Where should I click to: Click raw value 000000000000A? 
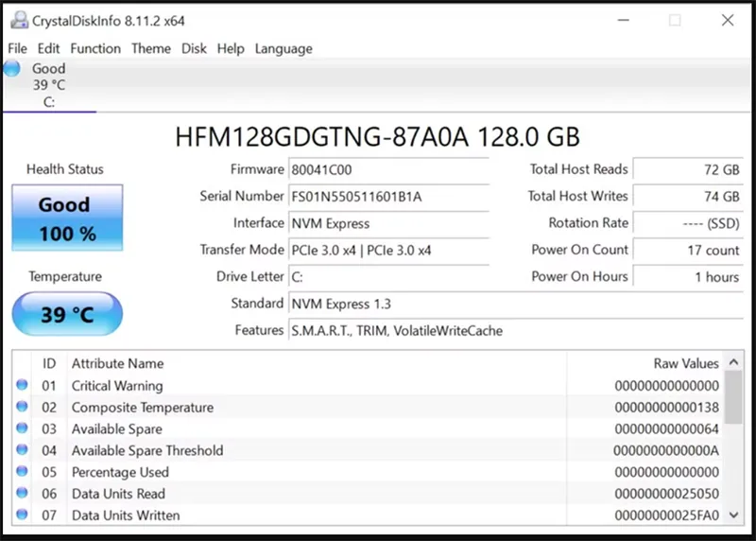666,451
